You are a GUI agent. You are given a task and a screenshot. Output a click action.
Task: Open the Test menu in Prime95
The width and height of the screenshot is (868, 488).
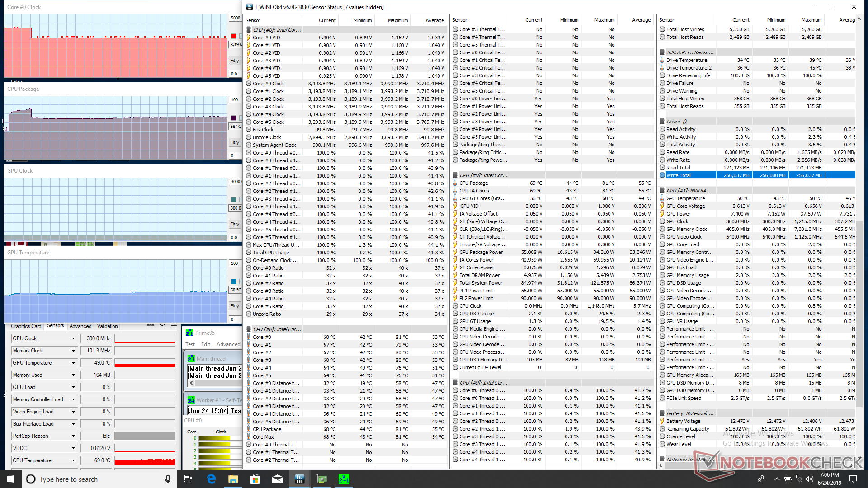(190, 344)
